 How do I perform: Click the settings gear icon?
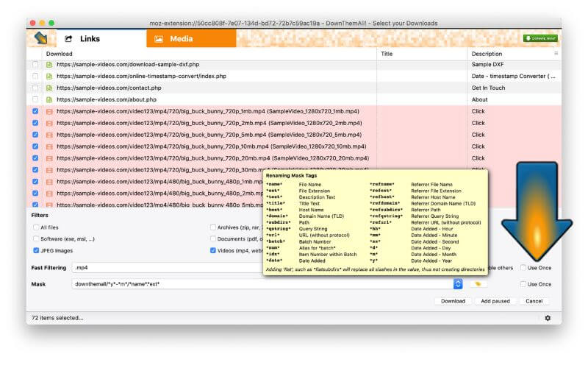[x=547, y=317]
